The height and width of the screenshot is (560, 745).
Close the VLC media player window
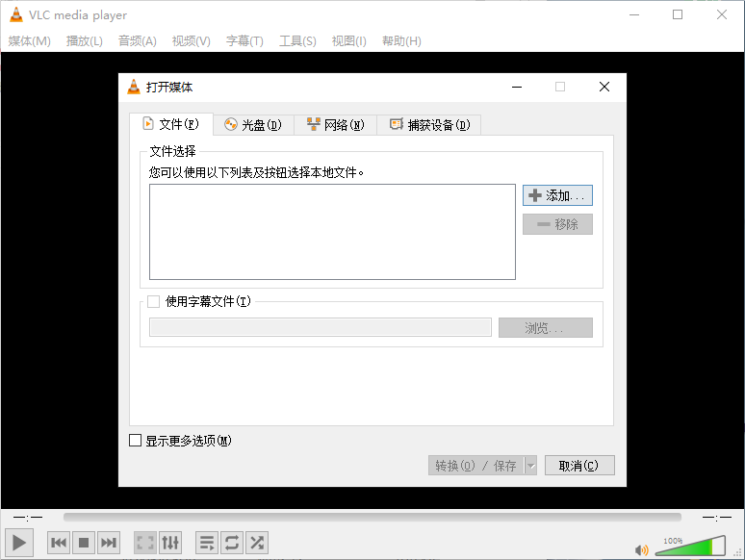(x=722, y=14)
